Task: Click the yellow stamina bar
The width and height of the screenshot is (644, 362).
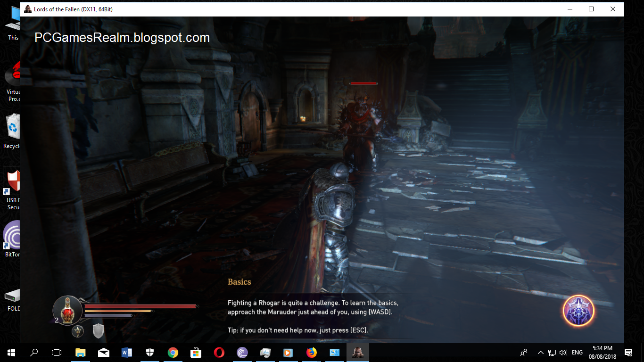Action: [x=119, y=311]
